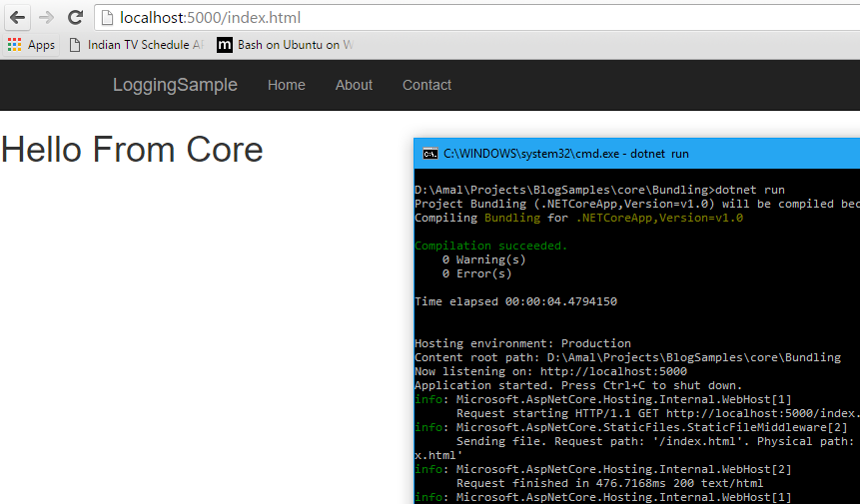Click the Hello From Core heading
The height and width of the screenshot is (504, 860).
point(132,149)
